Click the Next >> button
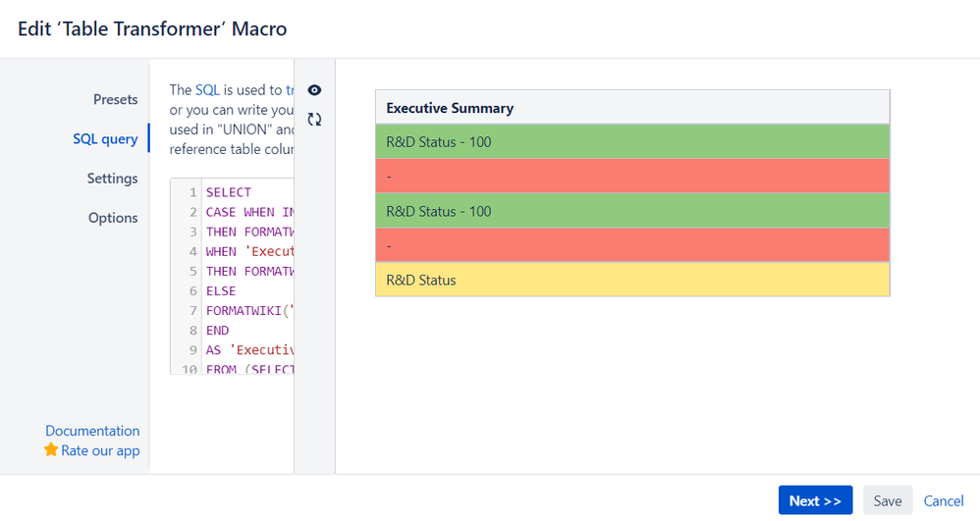Image resolution: width=980 pixels, height=521 pixels. (815, 500)
